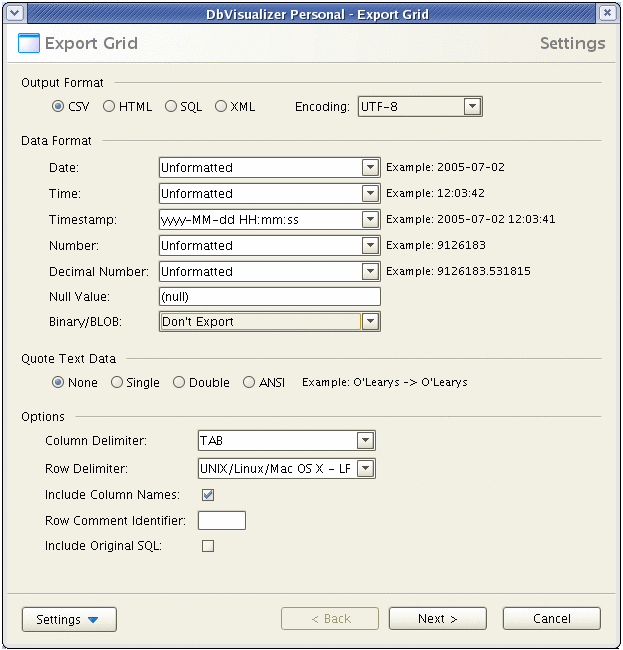Select Double quote text option

pos(179,382)
